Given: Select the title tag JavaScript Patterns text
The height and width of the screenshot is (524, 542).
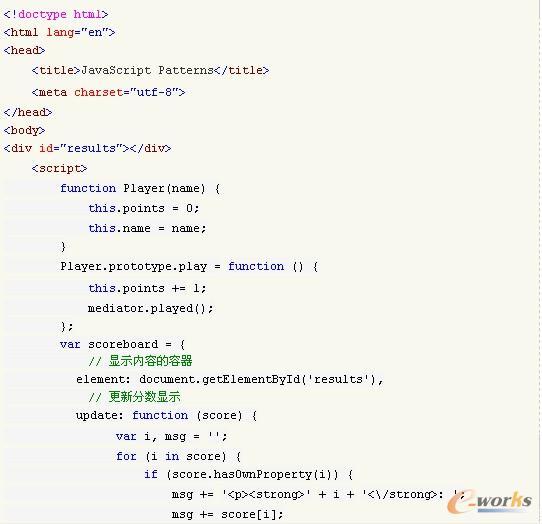Looking at the screenshot, I should point(150,70).
